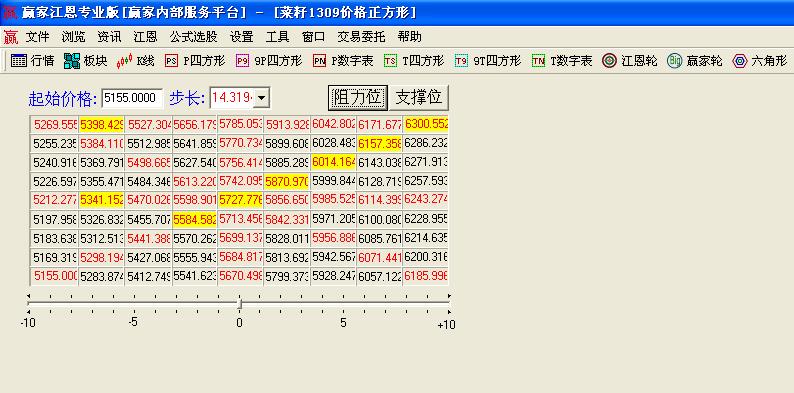Screen dimensions: 794x393
Task: Open the 文件 menu
Action: point(37,37)
